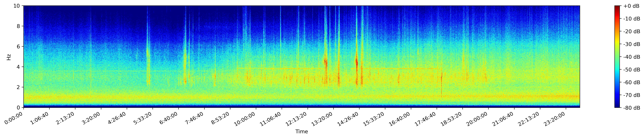644x138 pixels.
Task: Click the dark red top of colorbar
Action: pyautogui.click(x=617, y=7)
